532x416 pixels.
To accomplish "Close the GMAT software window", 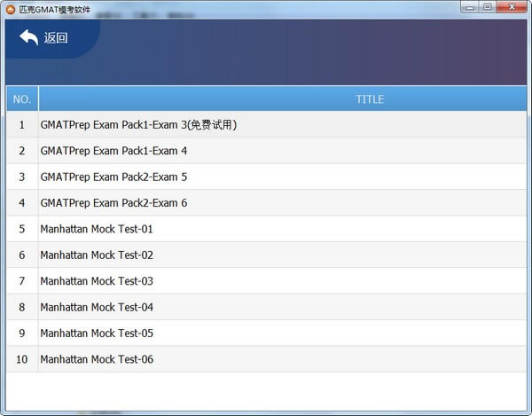I will click(512, 7).
